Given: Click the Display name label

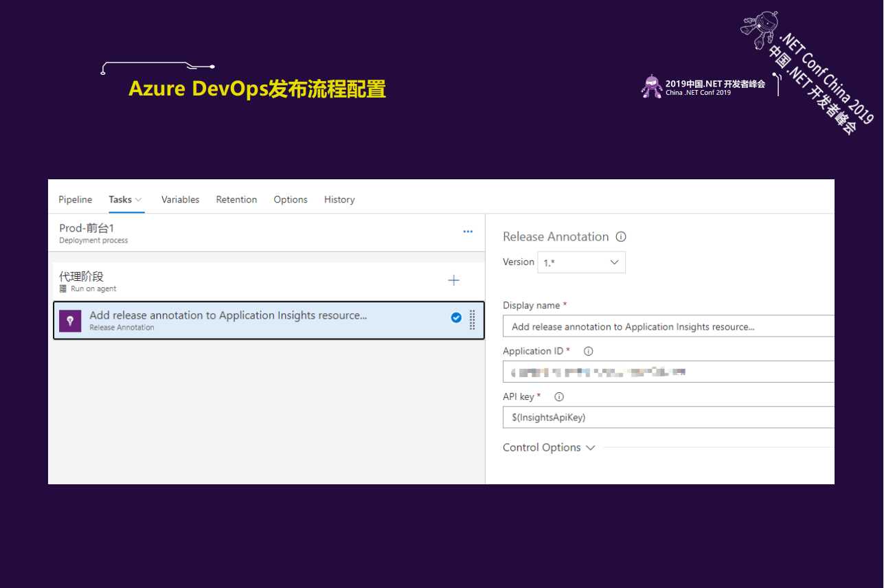Looking at the screenshot, I should click(x=531, y=305).
